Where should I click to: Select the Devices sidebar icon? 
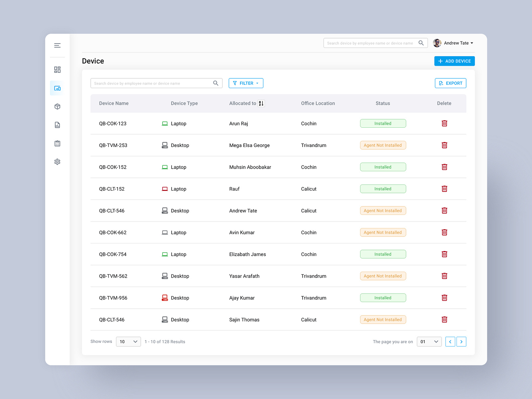pyautogui.click(x=57, y=88)
